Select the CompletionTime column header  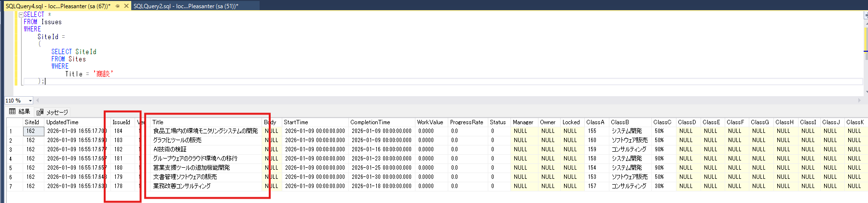pyautogui.click(x=370, y=122)
